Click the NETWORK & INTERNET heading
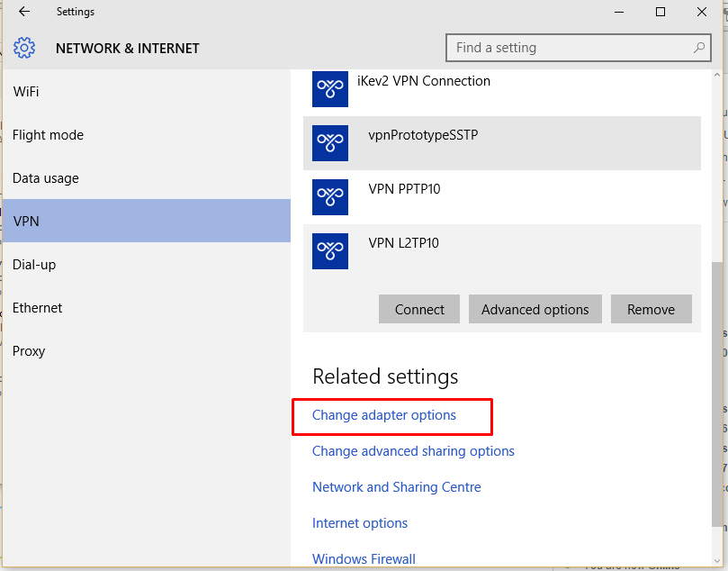 pos(127,49)
